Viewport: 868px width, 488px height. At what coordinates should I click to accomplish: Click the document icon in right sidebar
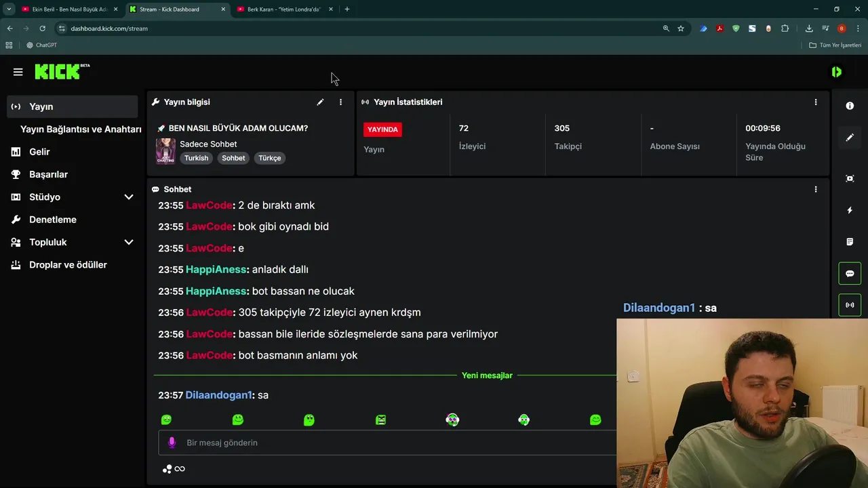click(x=850, y=242)
